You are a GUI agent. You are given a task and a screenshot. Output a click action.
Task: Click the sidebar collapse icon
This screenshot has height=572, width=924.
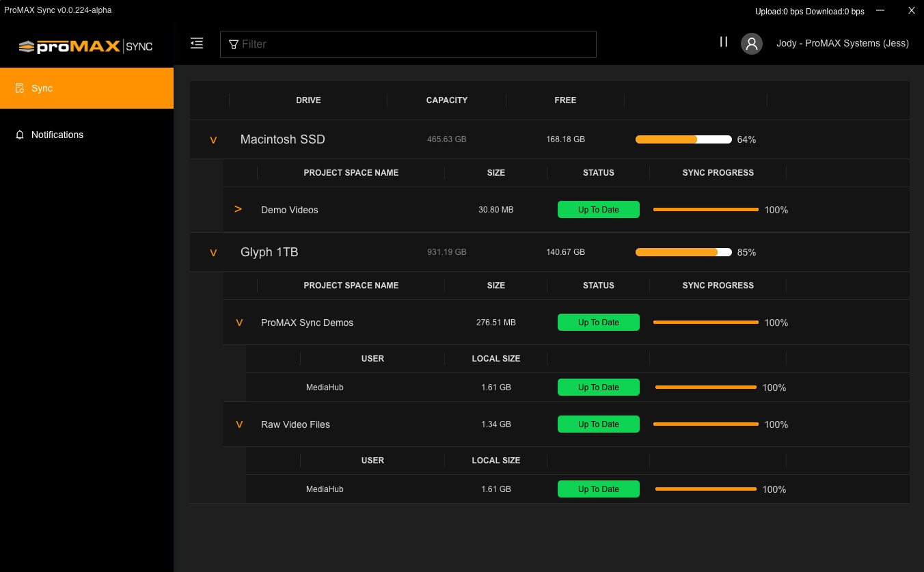(x=197, y=42)
